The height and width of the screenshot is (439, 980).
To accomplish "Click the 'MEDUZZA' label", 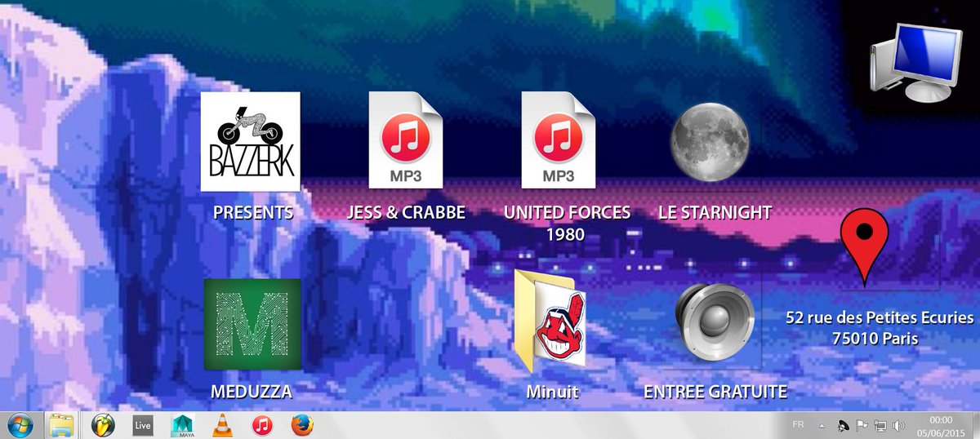I will (x=251, y=392).
